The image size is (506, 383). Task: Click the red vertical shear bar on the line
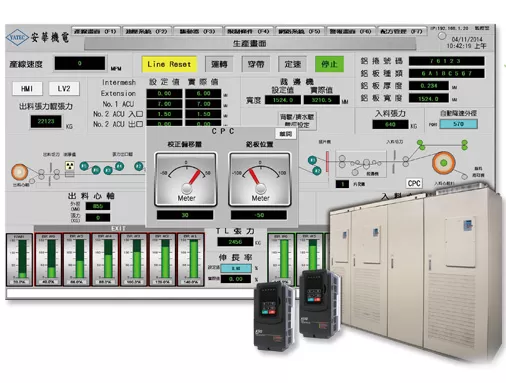pos(327,162)
